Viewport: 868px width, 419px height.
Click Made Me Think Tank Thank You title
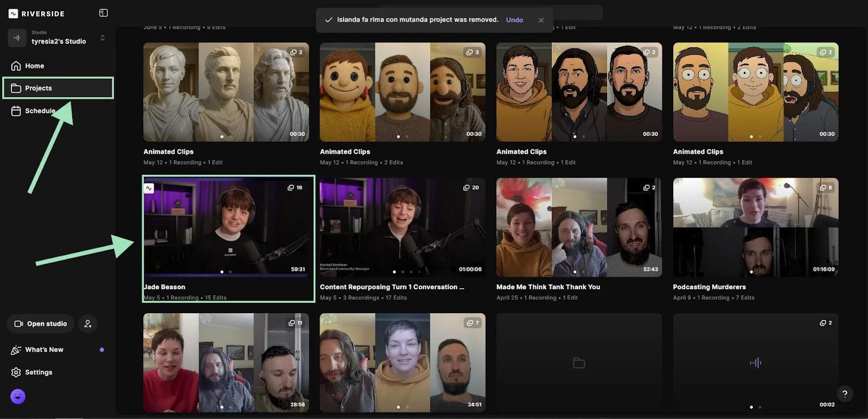tap(548, 287)
